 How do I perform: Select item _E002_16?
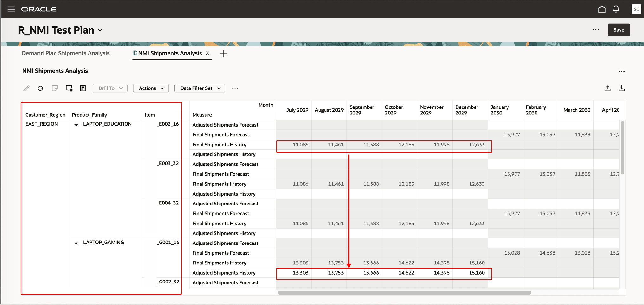(x=168, y=124)
